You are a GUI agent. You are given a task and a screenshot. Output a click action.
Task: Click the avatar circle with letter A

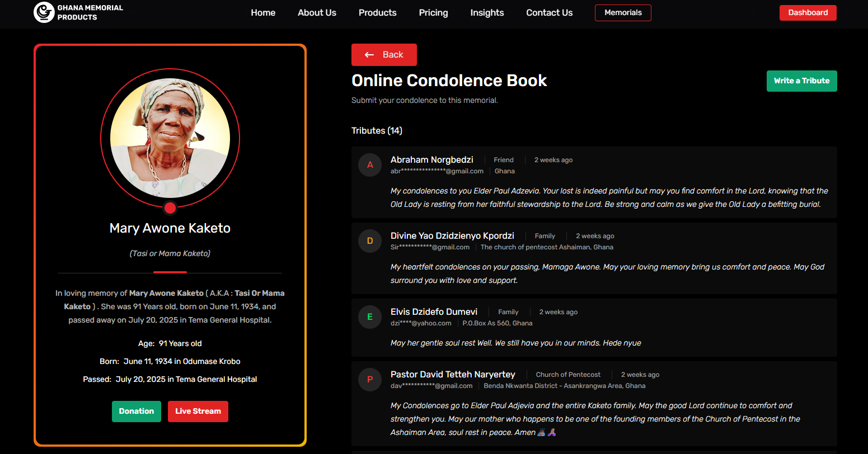pos(370,165)
